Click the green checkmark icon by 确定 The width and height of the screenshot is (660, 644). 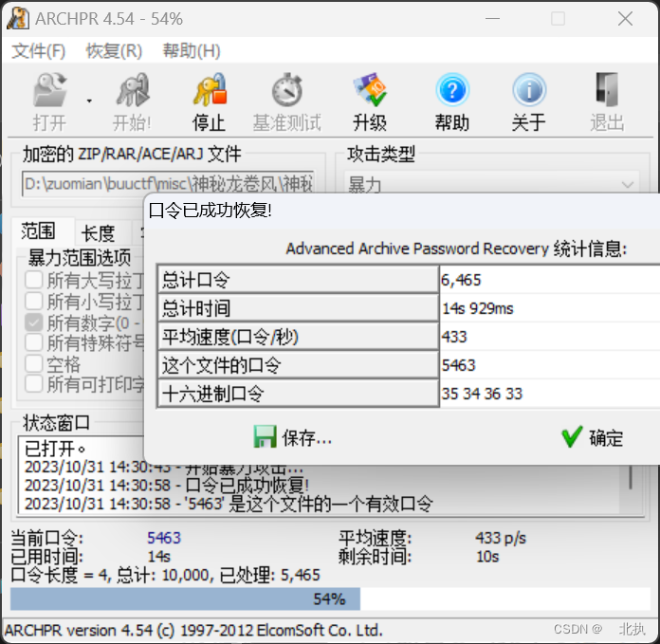coord(572,436)
